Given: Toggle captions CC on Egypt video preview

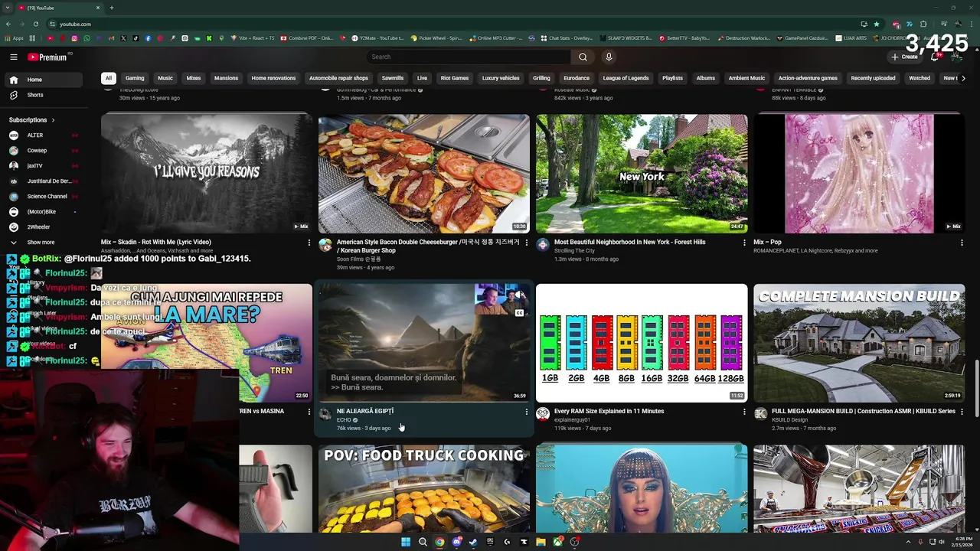Looking at the screenshot, I should pos(519,313).
